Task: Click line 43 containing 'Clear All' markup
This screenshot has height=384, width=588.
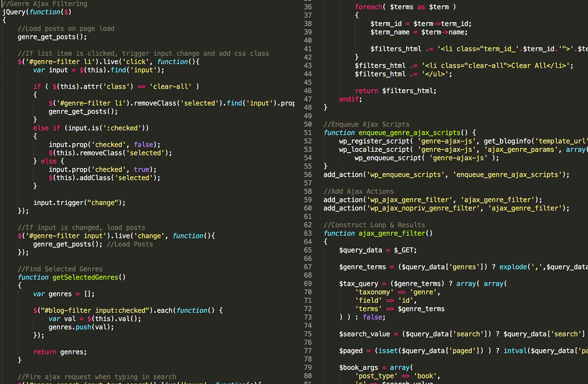Action: tap(464, 65)
